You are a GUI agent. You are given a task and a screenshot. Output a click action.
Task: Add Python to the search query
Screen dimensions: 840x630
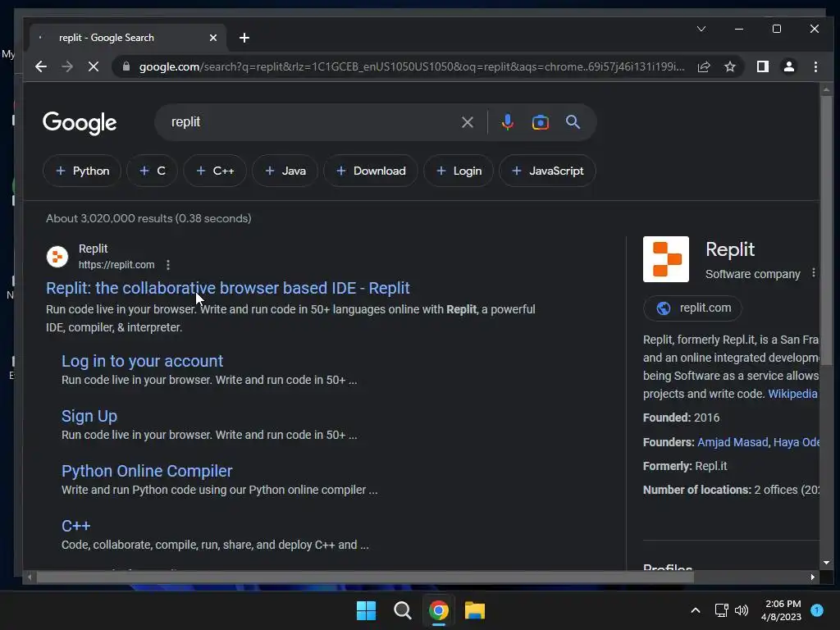pos(82,171)
